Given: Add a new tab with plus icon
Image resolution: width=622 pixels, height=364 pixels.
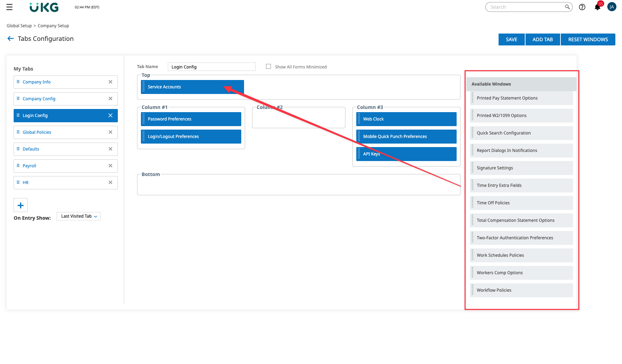Looking at the screenshot, I should coord(21,205).
